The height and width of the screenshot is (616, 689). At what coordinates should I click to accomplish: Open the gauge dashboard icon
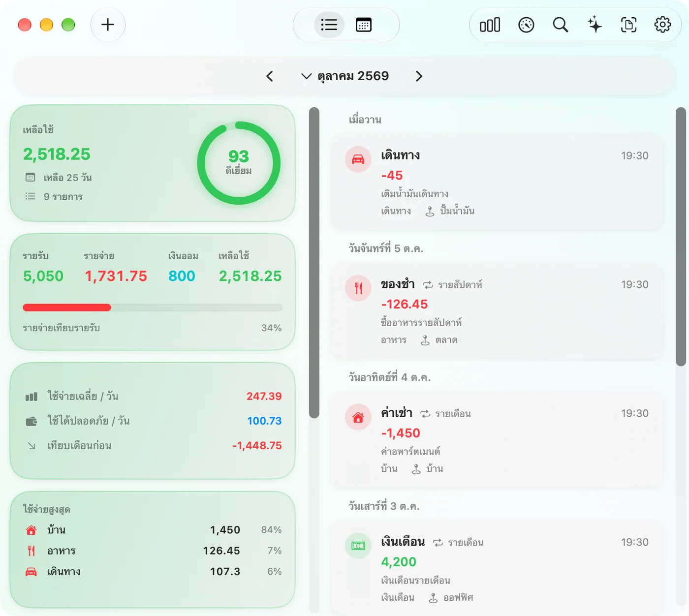coord(526,25)
